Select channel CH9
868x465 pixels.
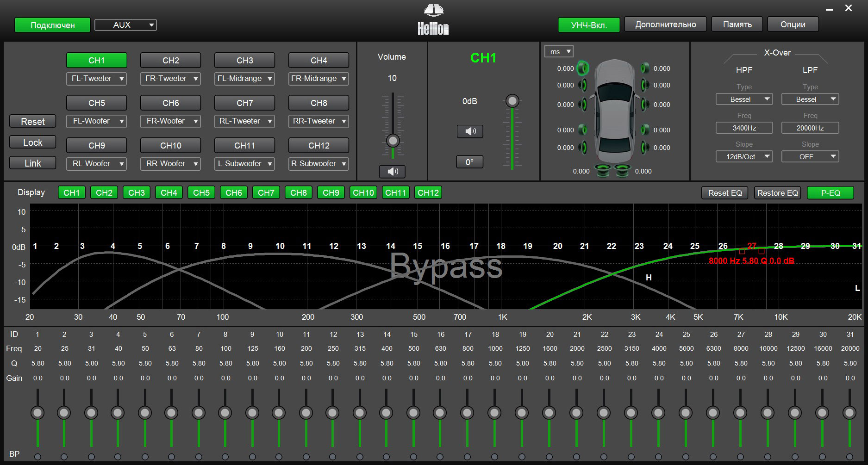point(97,145)
